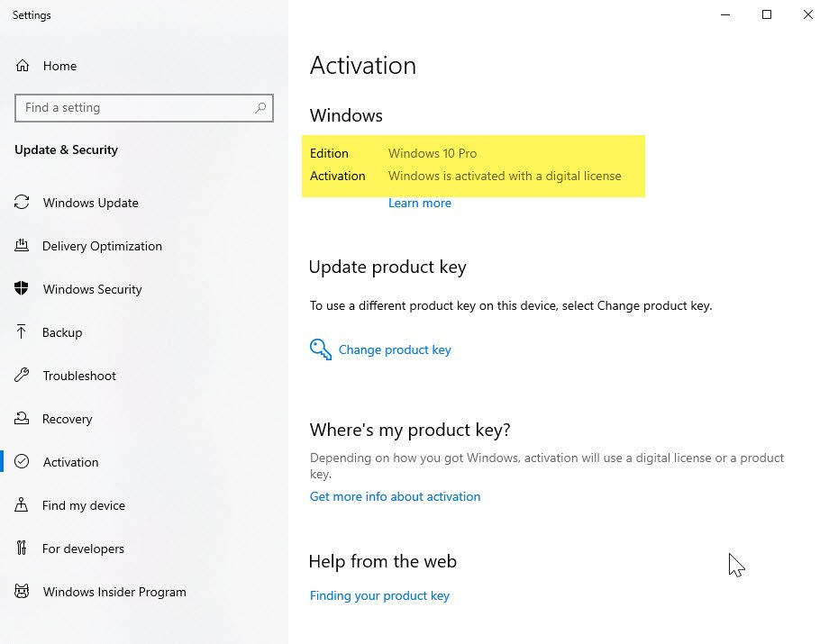The width and height of the screenshot is (829, 644).
Task: Click the Windows Update refresh arrows icon
Action: tap(22, 202)
